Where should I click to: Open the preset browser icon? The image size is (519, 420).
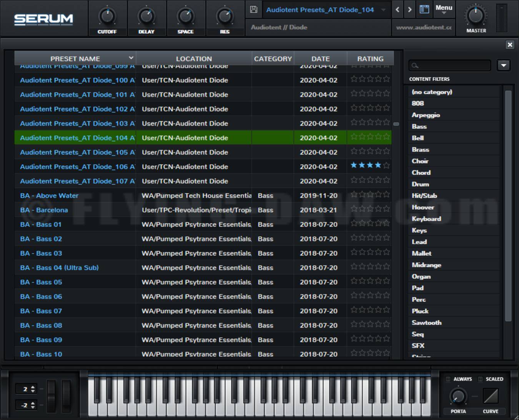pos(424,10)
